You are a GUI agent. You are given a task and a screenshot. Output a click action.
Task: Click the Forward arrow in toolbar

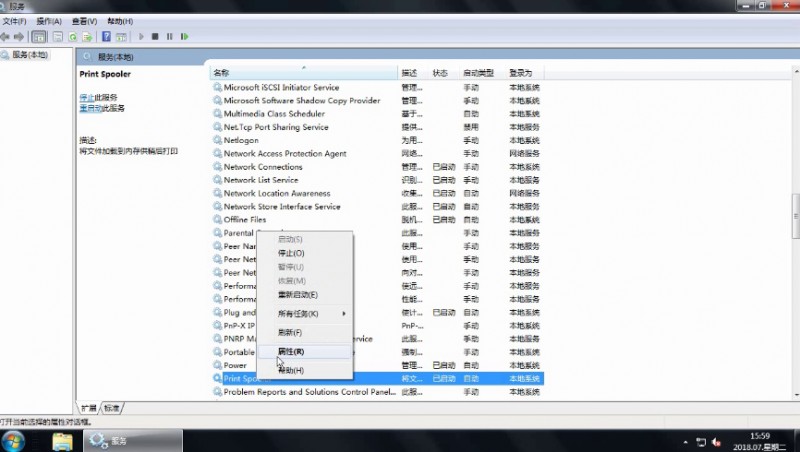(19, 37)
